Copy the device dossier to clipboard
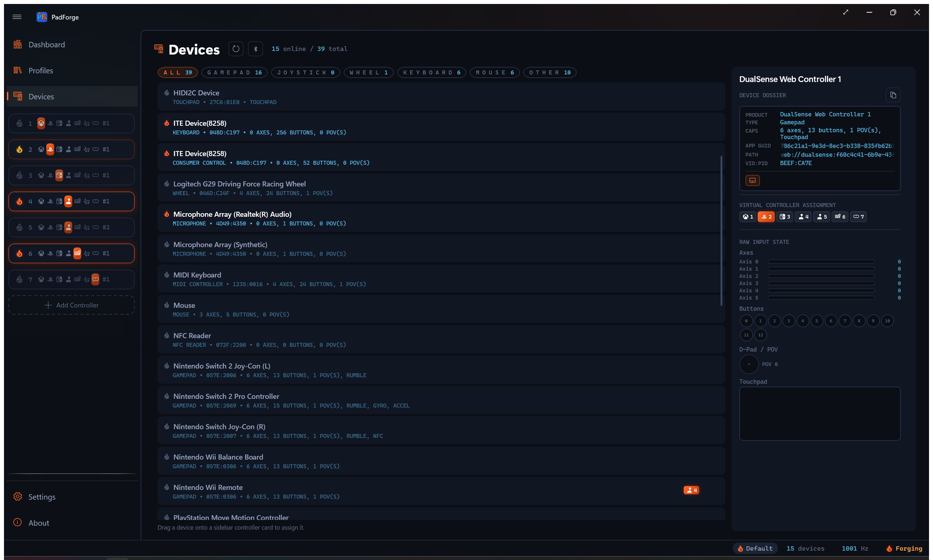 pos(893,95)
